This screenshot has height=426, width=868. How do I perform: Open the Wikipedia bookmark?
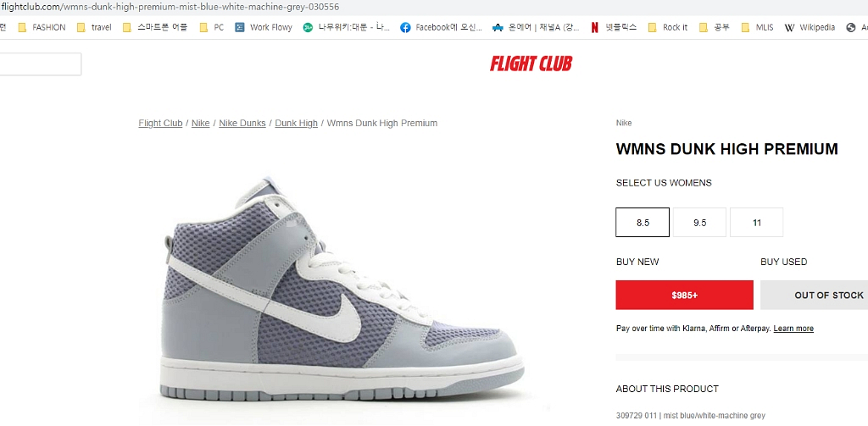810,27
